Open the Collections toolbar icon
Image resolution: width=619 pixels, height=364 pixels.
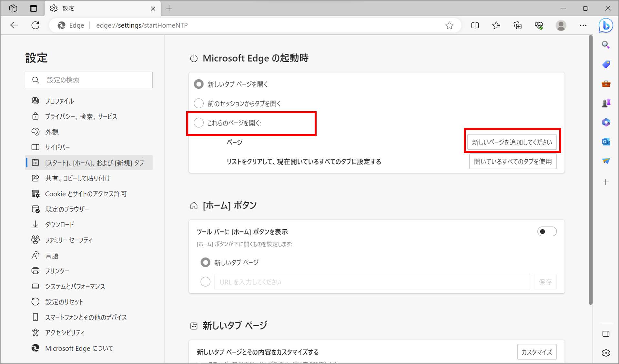[518, 25]
